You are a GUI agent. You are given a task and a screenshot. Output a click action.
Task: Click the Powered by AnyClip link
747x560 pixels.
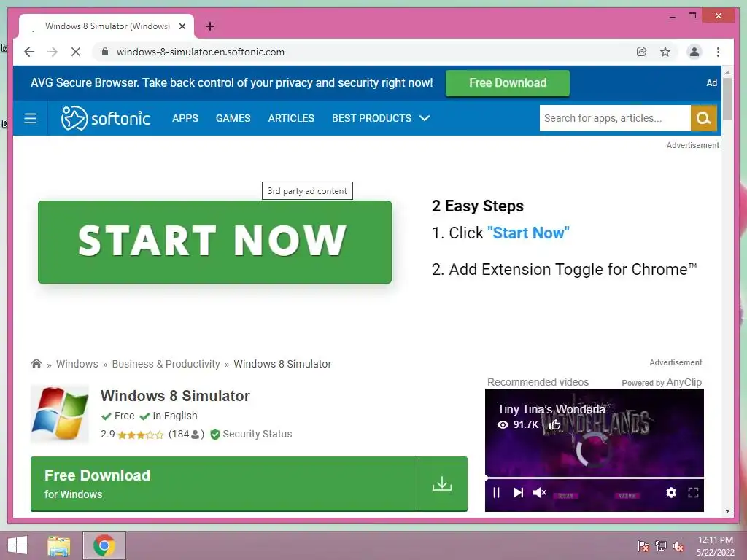[661, 382]
